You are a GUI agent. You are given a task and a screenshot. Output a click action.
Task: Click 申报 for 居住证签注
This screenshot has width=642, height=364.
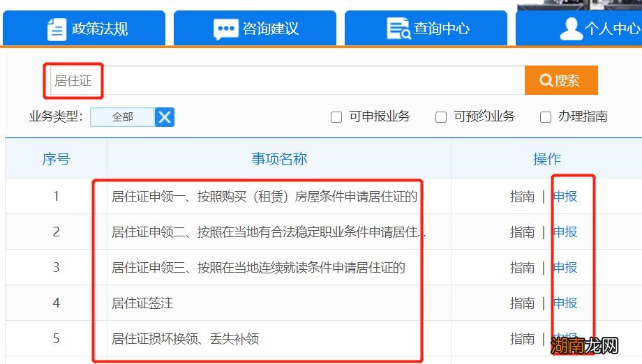pyautogui.click(x=565, y=303)
